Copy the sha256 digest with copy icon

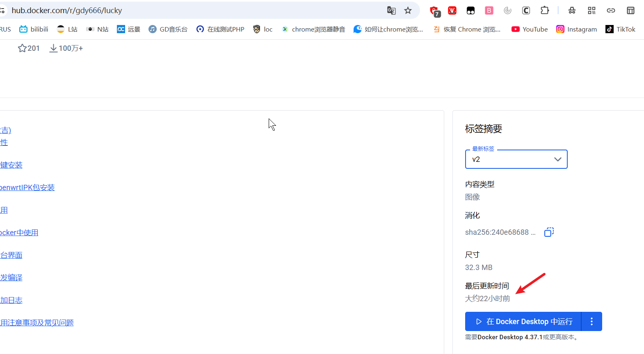[x=549, y=232]
